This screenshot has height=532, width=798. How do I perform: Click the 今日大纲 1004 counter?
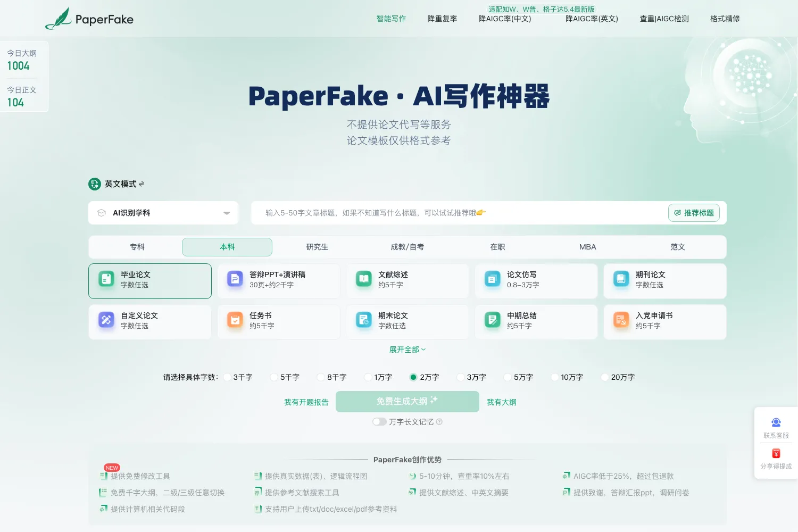click(x=22, y=60)
